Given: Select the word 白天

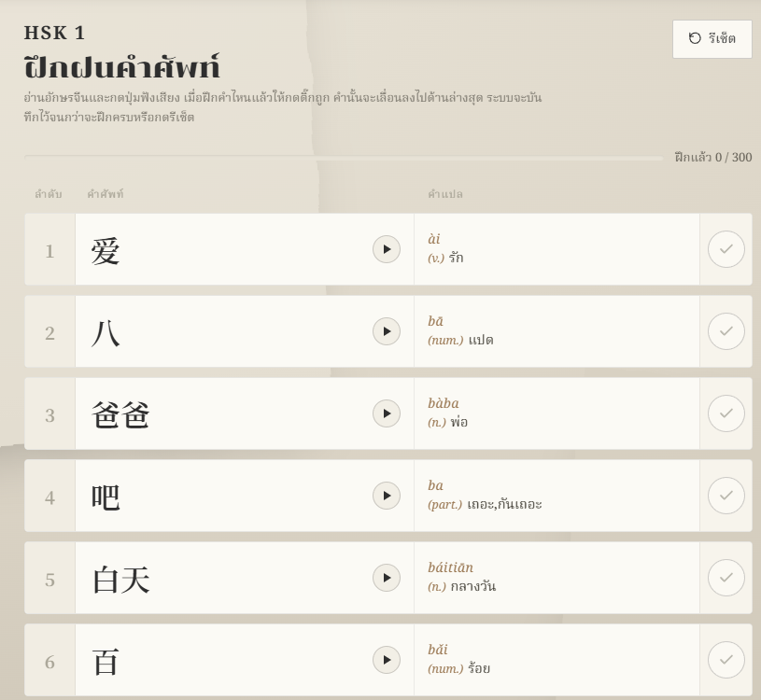Looking at the screenshot, I should (120, 581).
